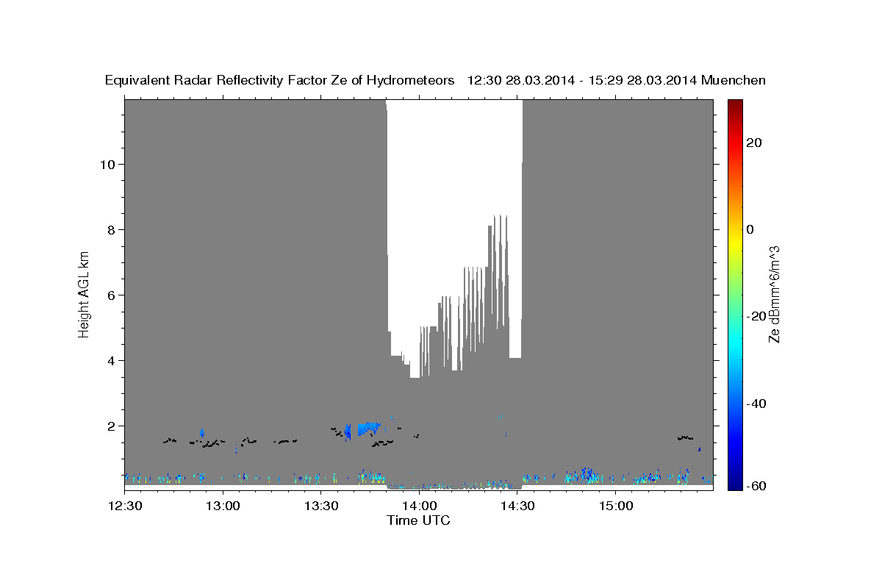Click the '15:00' time tick label
This screenshot has width=882, height=588.
click(x=616, y=506)
